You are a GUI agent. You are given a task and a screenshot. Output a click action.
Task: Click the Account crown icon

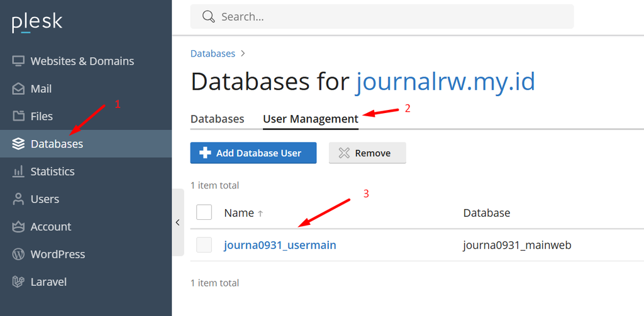tap(18, 227)
